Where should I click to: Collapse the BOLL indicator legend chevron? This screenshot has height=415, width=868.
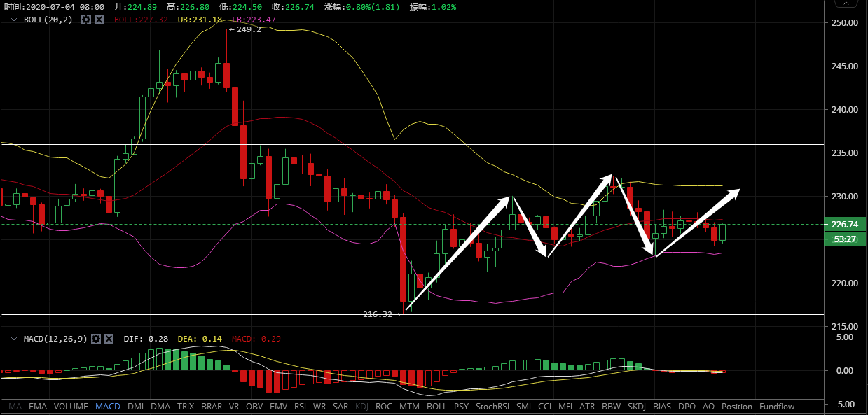13,20
